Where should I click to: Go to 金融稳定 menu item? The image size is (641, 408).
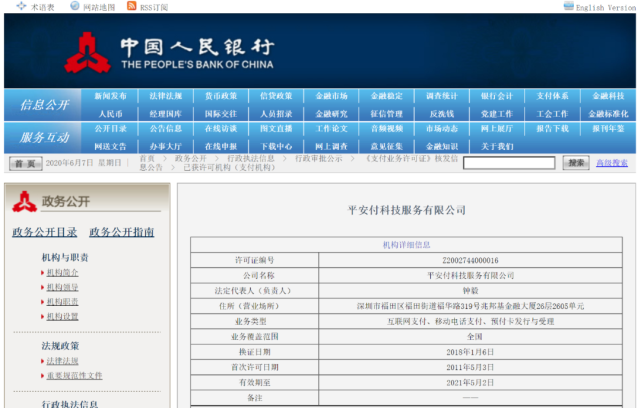click(387, 96)
